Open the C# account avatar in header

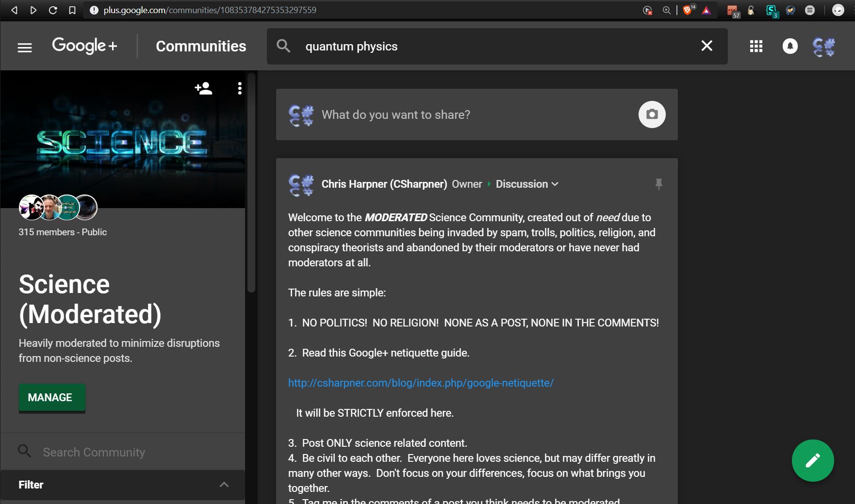tap(824, 47)
